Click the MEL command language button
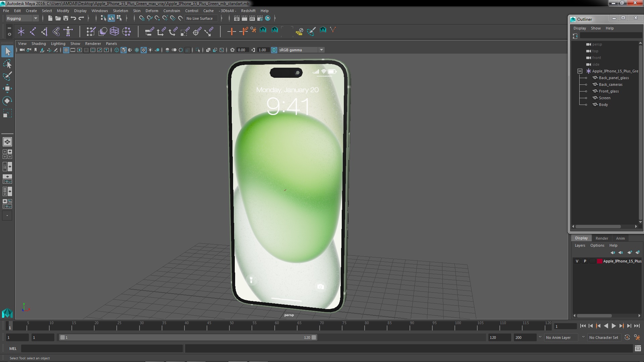Viewport: 644px width, 362px height. 13,349
